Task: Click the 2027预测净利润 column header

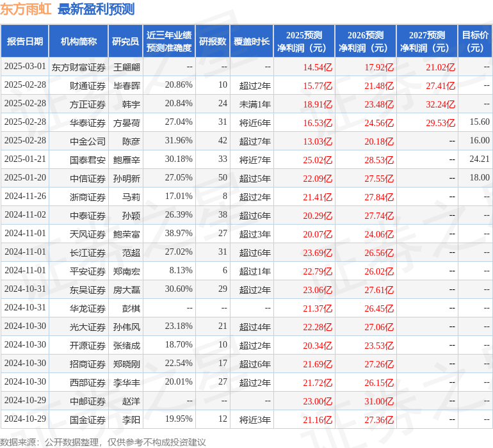Action: pyautogui.click(x=427, y=41)
